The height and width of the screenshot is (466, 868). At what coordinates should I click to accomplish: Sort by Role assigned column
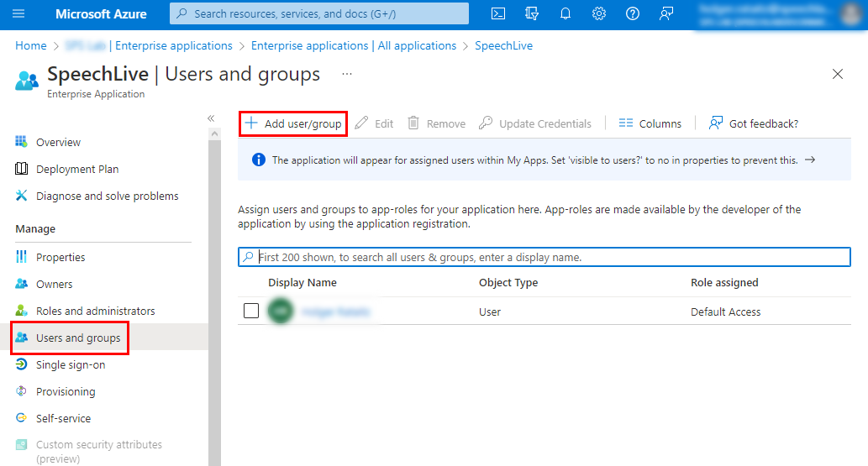tap(724, 282)
